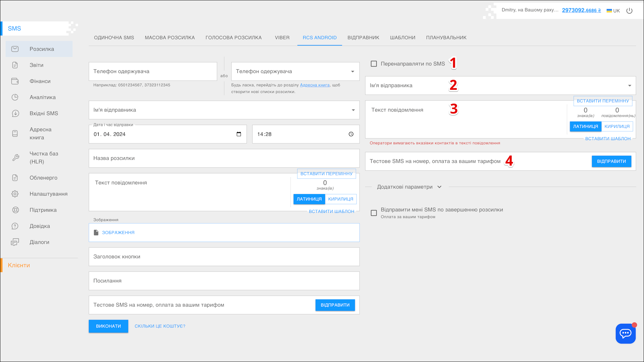The image size is (644, 362).
Task: Open the ШАБЛОНИ tab
Action: [402, 38]
